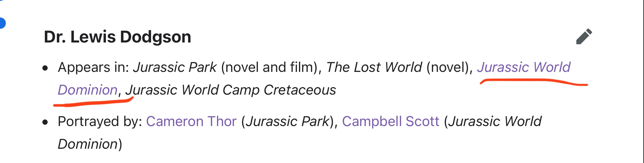644x163 pixels.
Task: Click the red underline beneath Dominion
Action: pyautogui.click(x=93, y=102)
